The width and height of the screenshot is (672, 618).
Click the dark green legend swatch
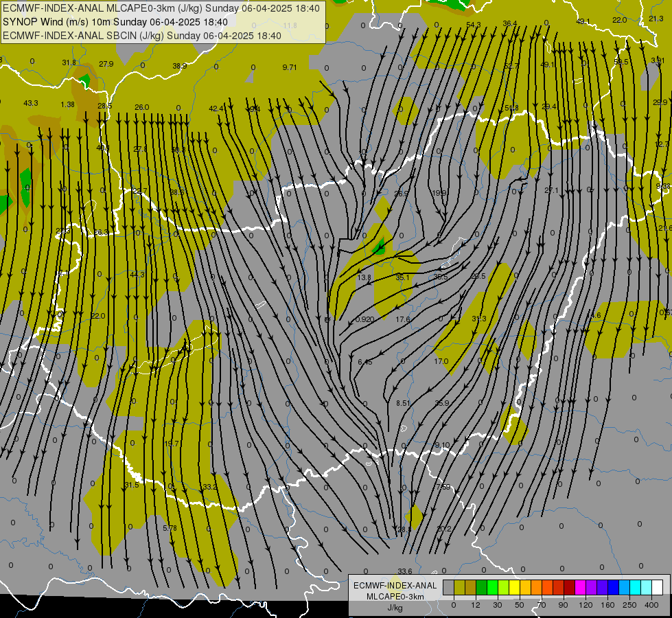click(482, 587)
